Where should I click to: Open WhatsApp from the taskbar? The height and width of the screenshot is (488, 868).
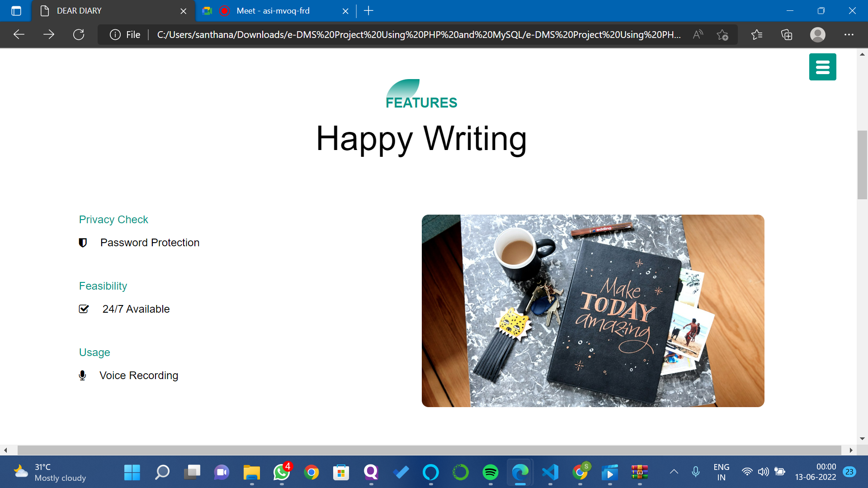point(282,473)
